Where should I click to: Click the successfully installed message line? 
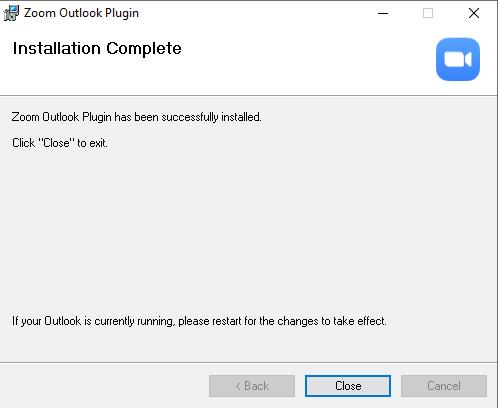(136, 117)
